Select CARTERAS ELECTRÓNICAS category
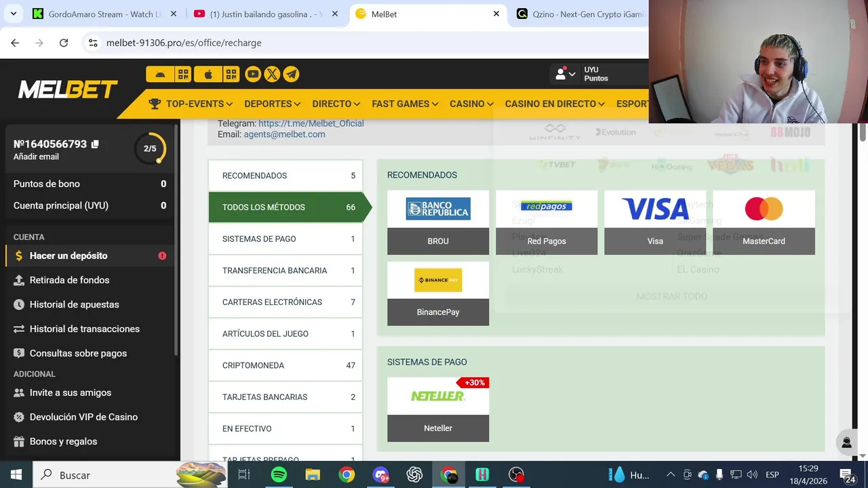This screenshot has width=868, height=488. (285, 302)
